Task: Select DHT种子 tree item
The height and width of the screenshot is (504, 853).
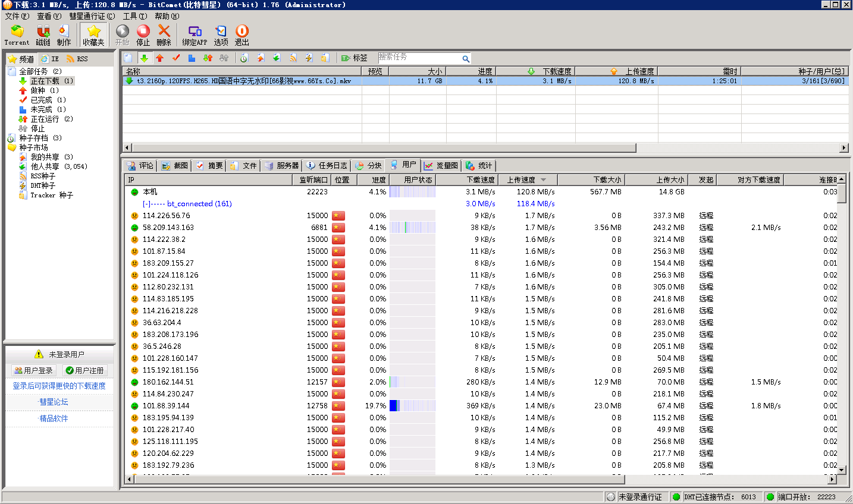Action: [43, 185]
